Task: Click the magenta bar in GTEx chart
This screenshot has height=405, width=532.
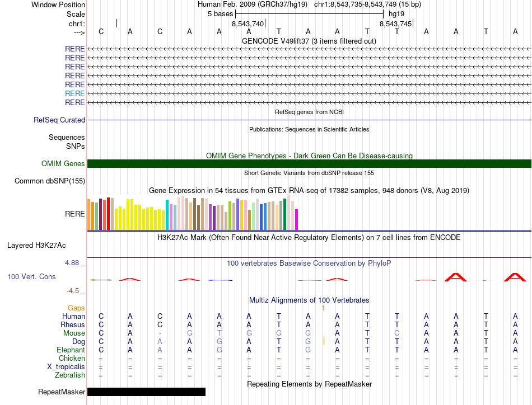Action: [296, 220]
